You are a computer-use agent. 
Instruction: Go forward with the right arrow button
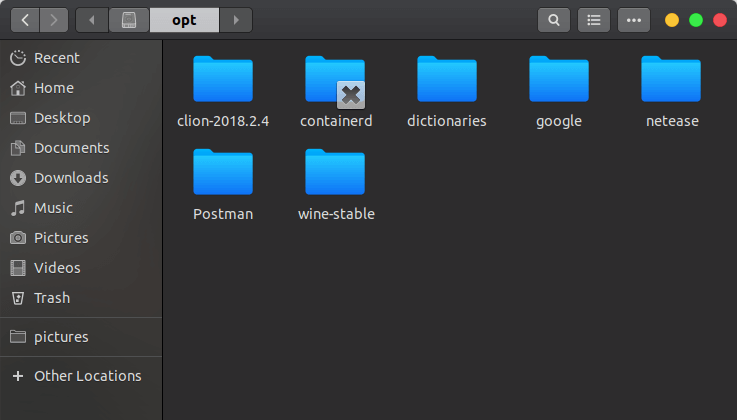[x=54, y=19]
